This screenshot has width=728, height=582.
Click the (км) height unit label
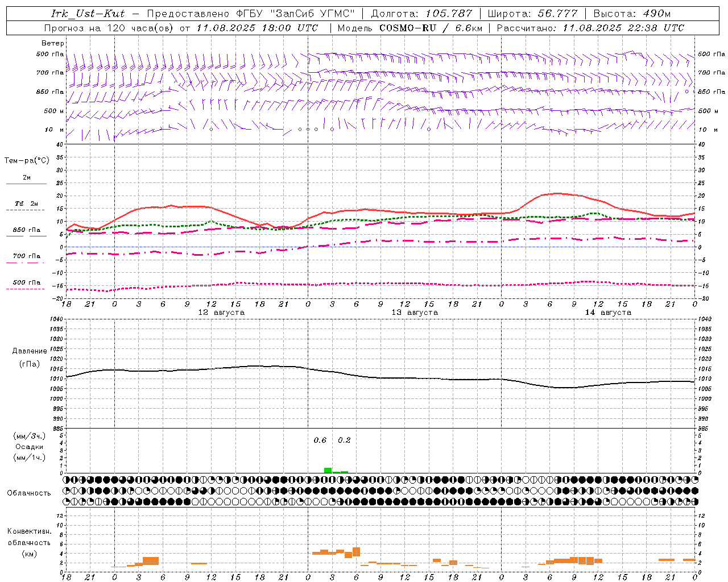30,554
